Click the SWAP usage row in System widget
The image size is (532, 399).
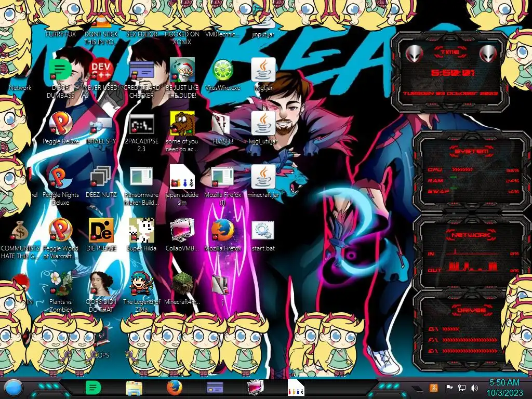click(x=474, y=191)
